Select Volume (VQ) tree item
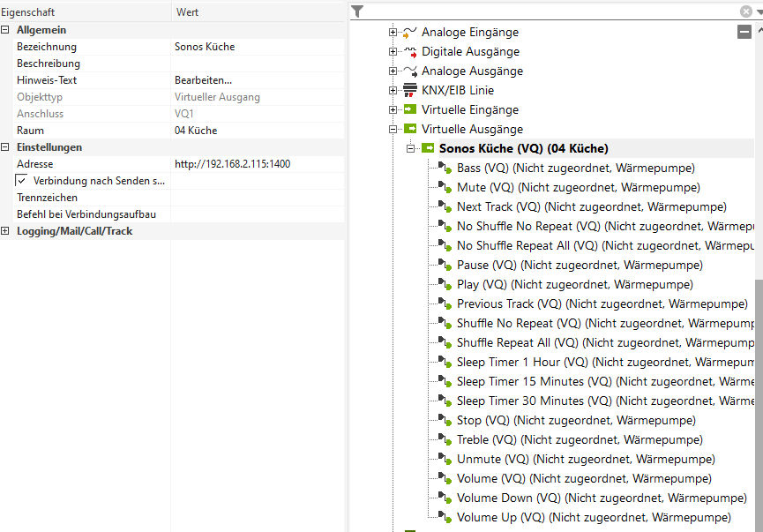 (584, 478)
